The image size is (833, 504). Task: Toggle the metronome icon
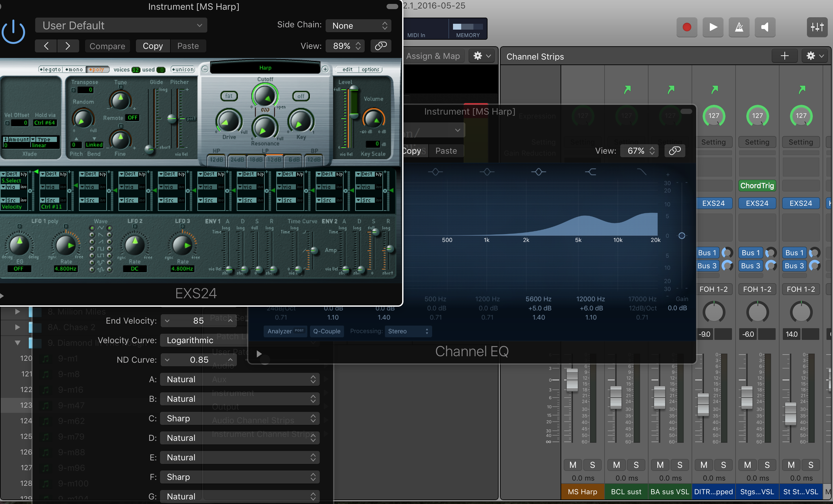[x=739, y=27]
